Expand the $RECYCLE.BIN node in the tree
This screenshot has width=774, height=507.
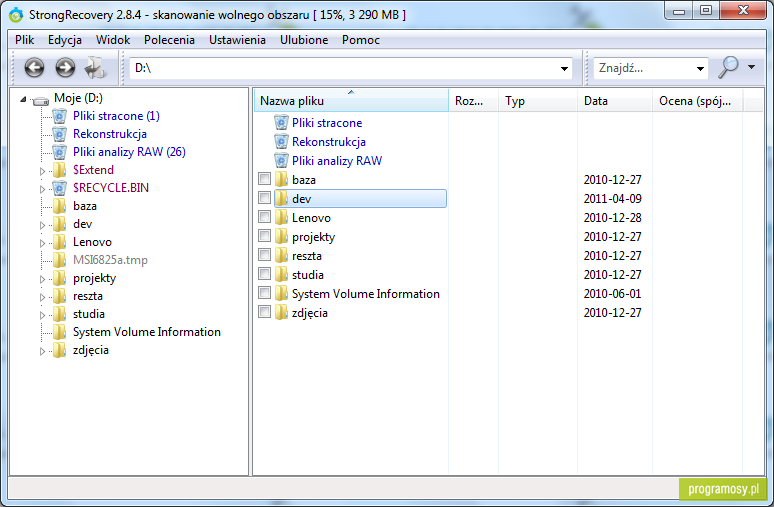42,189
